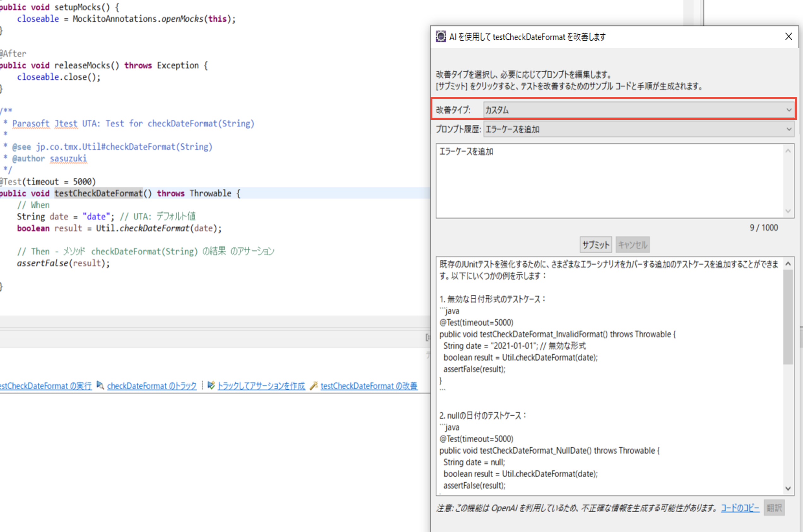Click the track-and-assert checkmark icon
This screenshot has width=803, height=532.
(x=211, y=385)
